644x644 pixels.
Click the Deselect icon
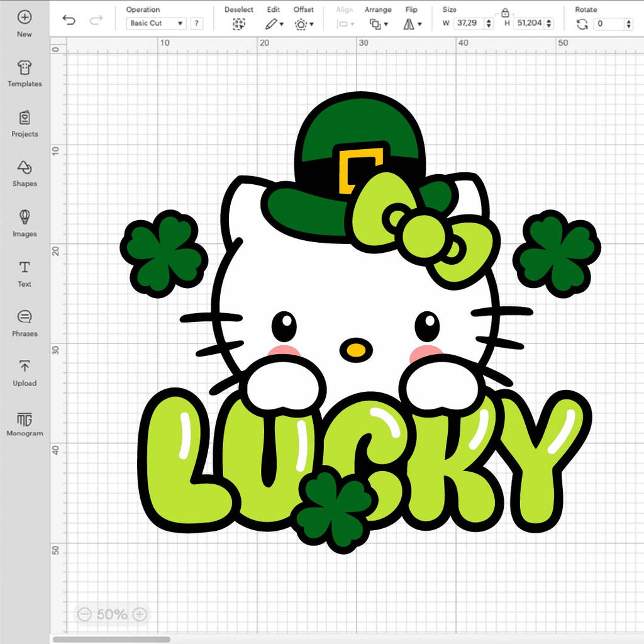click(x=238, y=24)
